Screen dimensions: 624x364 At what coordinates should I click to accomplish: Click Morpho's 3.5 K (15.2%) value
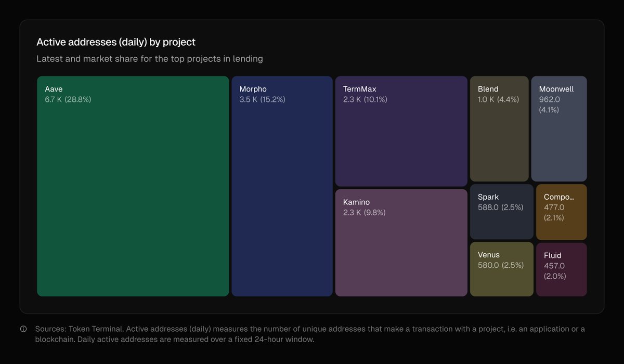click(x=262, y=99)
